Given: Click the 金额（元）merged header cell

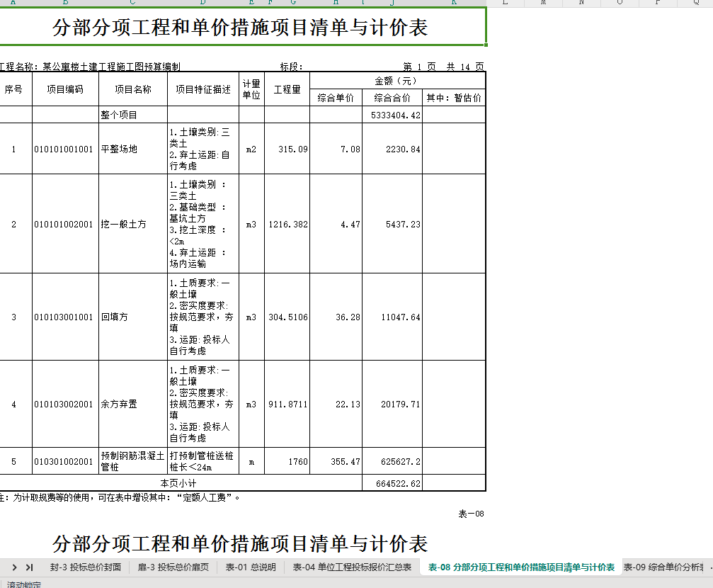Looking at the screenshot, I should [397, 81].
